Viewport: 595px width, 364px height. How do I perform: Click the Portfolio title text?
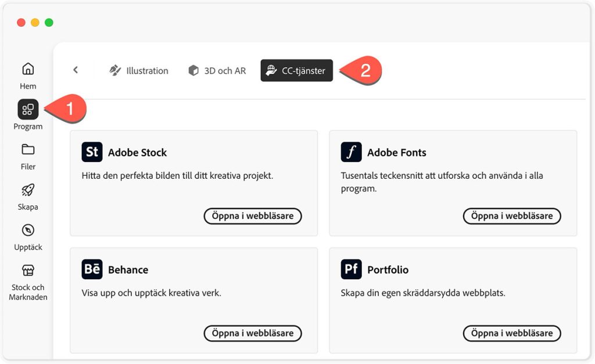(388, 270)
